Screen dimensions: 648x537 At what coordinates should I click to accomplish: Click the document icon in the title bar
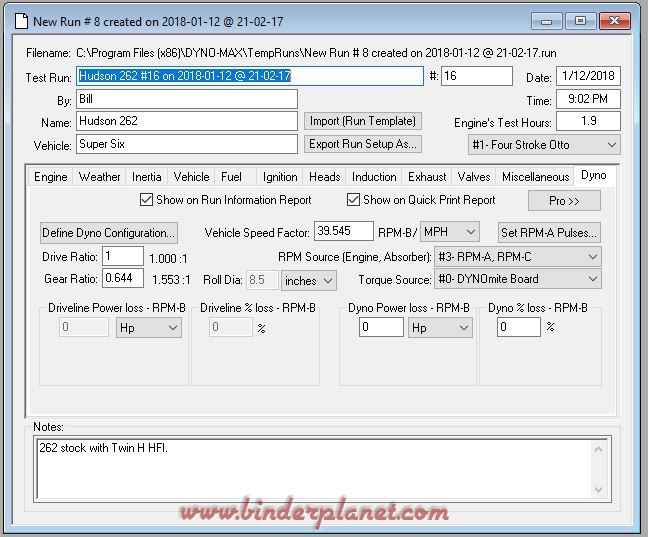click(x=21, y=21)
